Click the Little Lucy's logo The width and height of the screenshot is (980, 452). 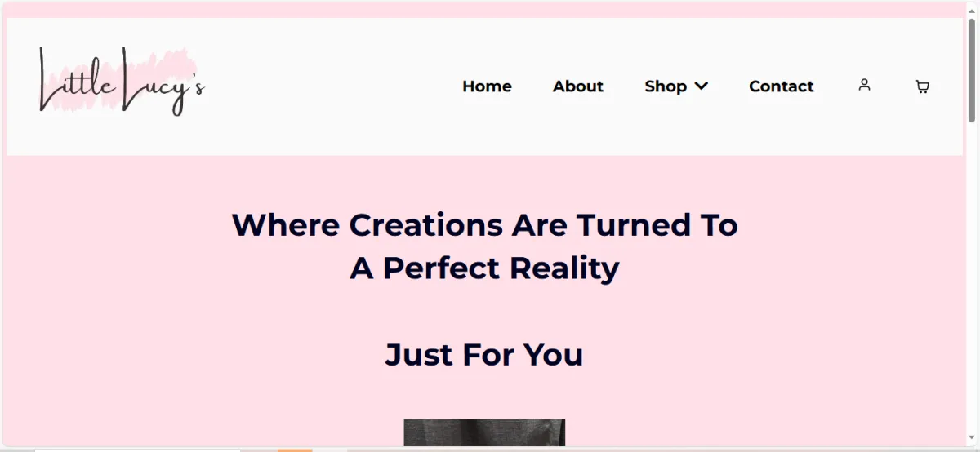coord(122,81)
